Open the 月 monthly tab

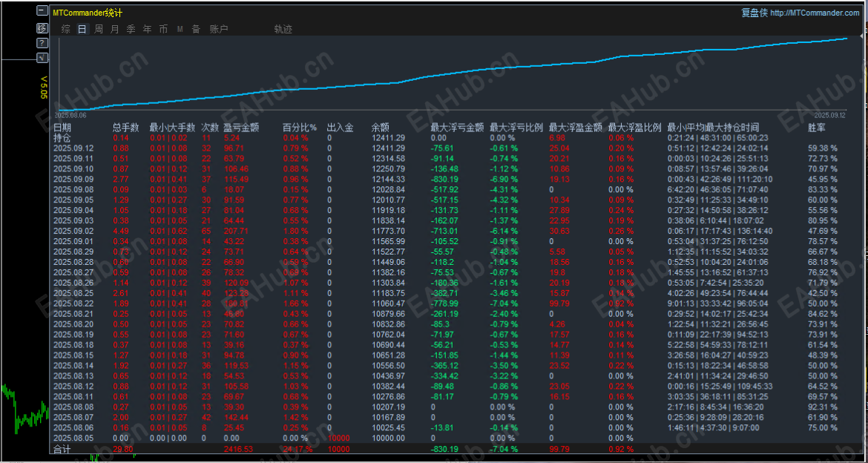coord(114,30)
